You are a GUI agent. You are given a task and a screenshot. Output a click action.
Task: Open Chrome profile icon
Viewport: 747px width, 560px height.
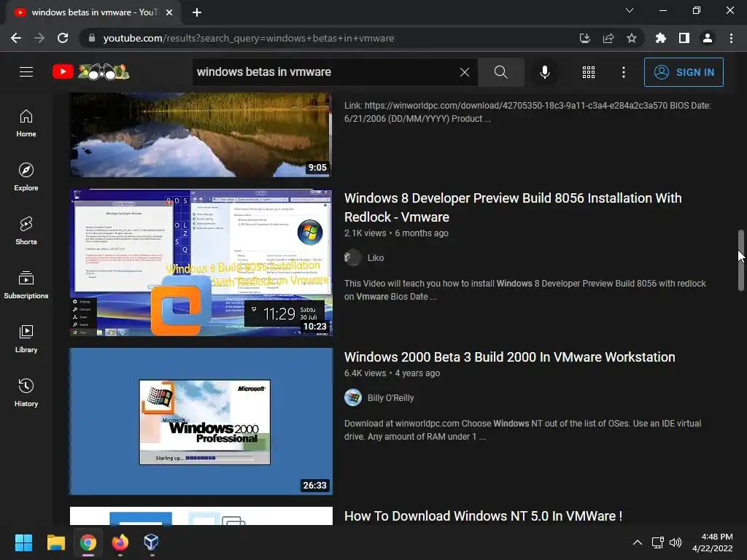click(x=708, y=38)
